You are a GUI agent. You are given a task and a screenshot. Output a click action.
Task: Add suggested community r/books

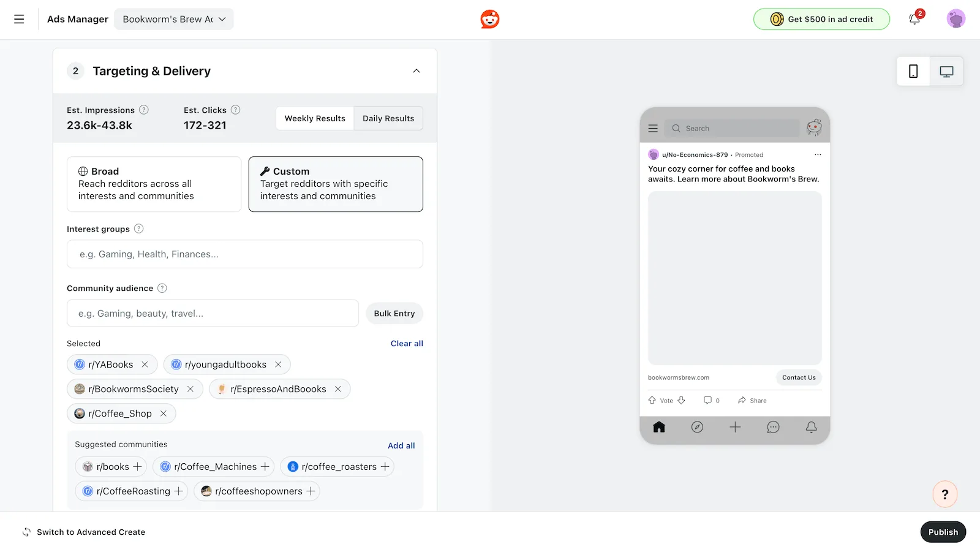click(x=137, y=467)
